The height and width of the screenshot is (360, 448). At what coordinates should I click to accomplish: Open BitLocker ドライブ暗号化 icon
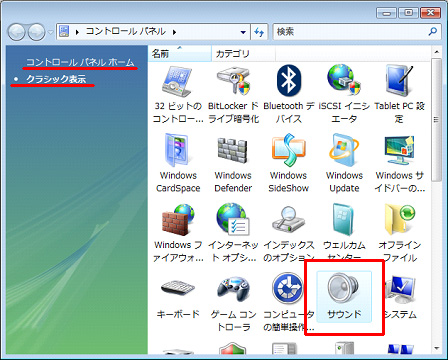(x=233, y=94)
